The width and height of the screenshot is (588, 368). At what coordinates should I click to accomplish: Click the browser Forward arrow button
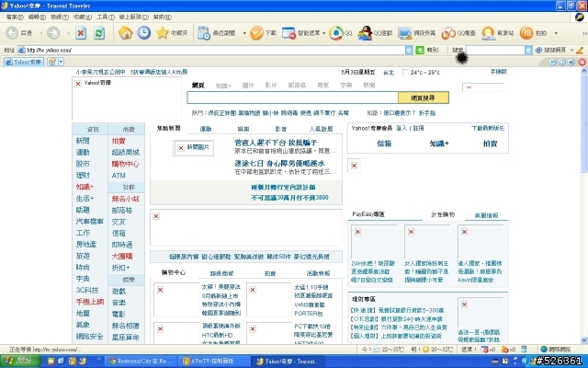pyautogui.click(x=53, y=33)
